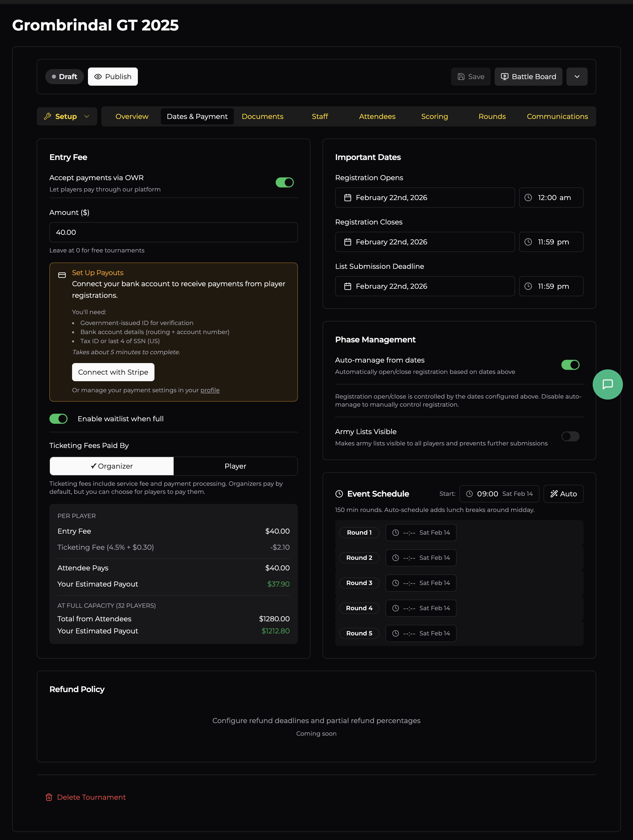Screen dimensions: 633x840
Task: Click the Connect with Stripe button
Action: tap(113, 372)
